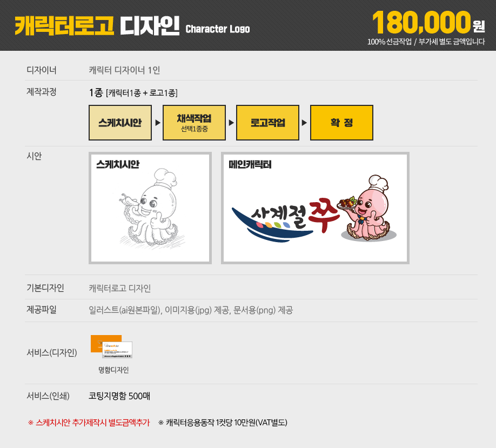Click the 명함디자인 label under the card
This screenshot has width=496, height=448.
click(x=113, y=370)
